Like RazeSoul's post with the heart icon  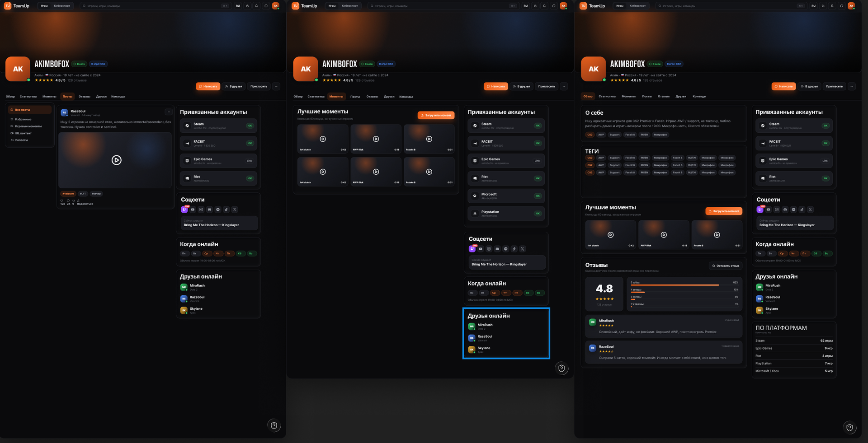coord(62,201)
